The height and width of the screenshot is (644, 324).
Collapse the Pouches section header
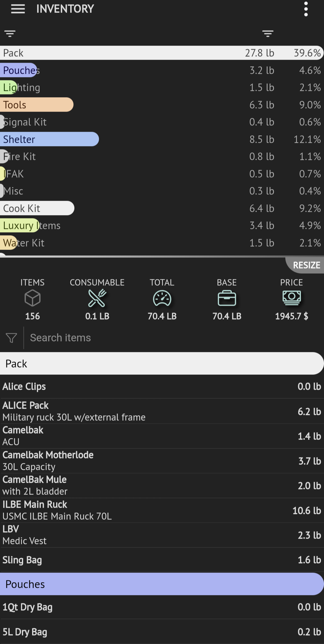click(162, 584)
